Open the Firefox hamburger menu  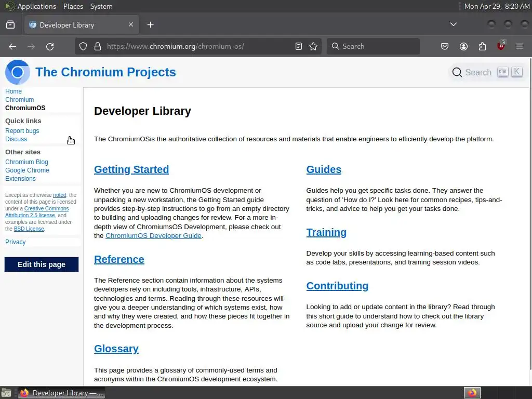(x=520, y=46)
